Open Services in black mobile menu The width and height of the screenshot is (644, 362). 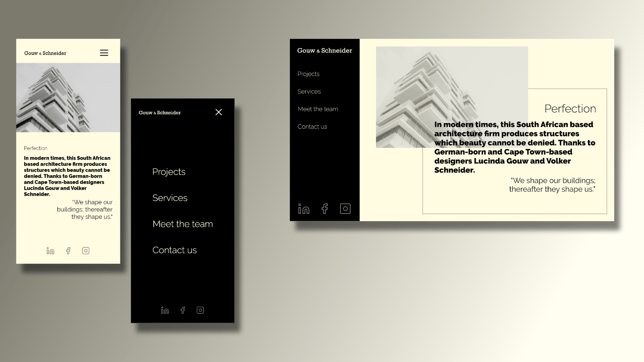(x=170, y=198)
